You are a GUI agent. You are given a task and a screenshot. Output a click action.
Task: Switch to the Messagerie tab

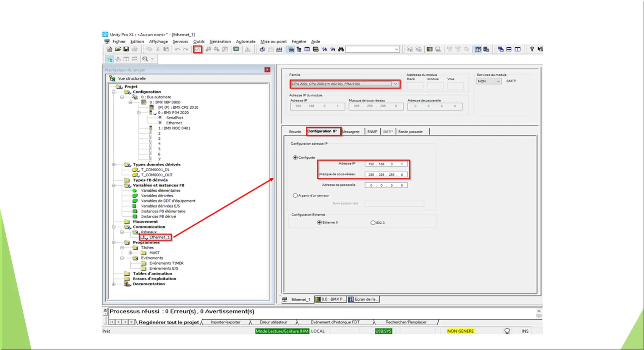pyautogui.click(x=351, y=132)
